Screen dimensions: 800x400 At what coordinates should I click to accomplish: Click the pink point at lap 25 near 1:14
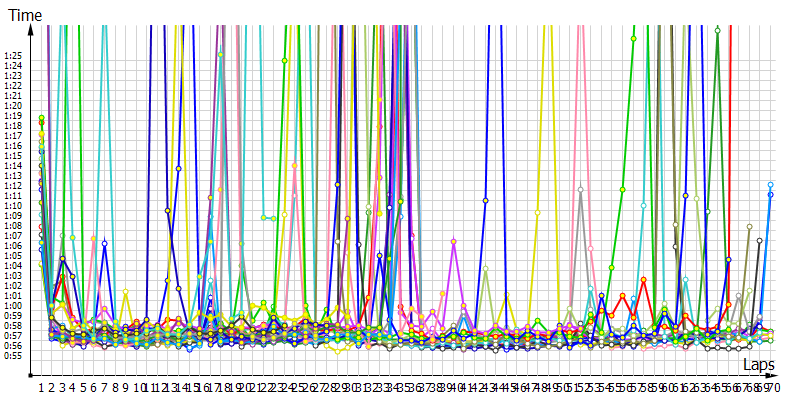coord(294,165)
